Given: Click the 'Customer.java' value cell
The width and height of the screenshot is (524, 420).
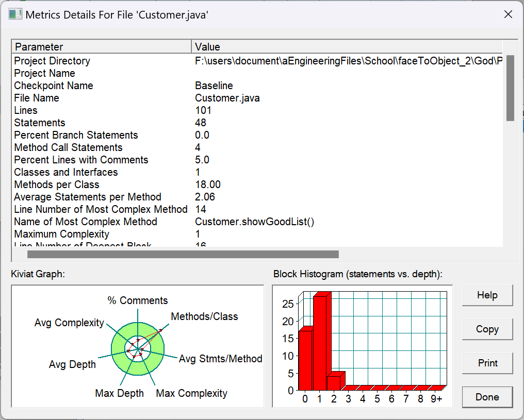Looking at the screenshot, I should coord(227,98).
